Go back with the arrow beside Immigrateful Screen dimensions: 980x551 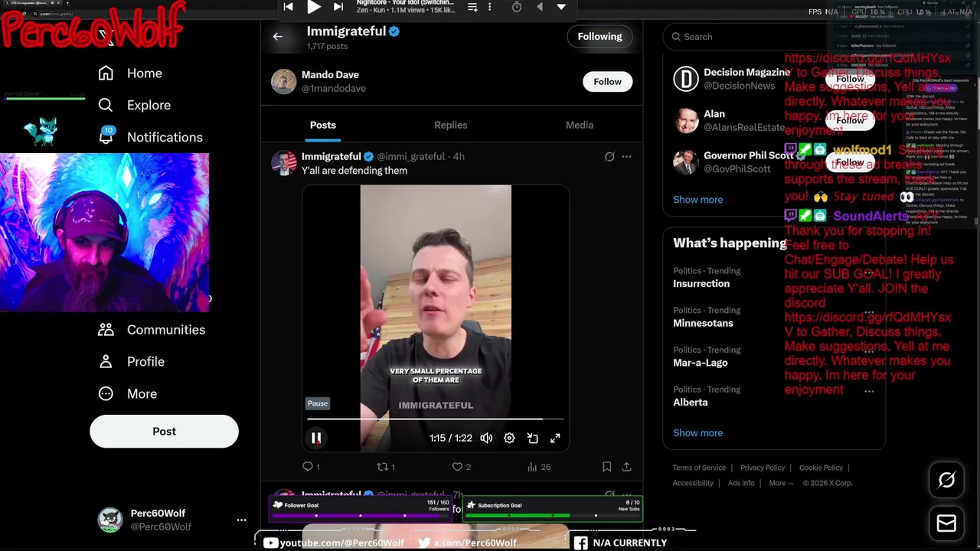[x=278, y=36]
